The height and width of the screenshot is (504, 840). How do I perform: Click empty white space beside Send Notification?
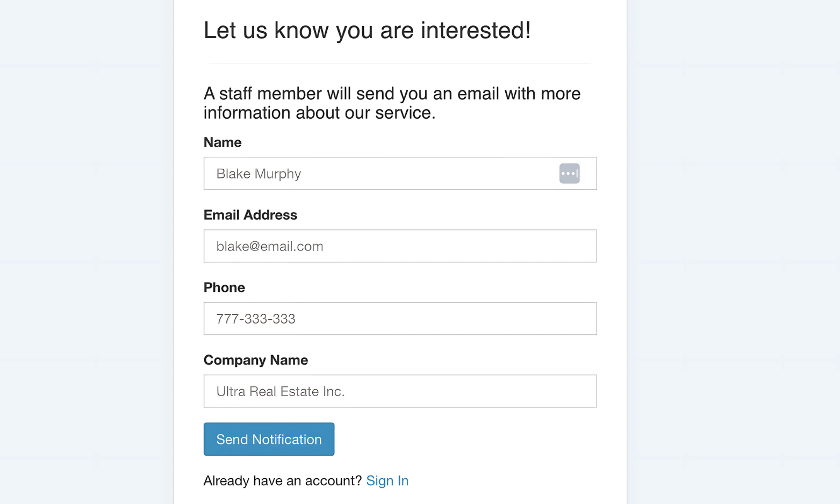[465, 440]
